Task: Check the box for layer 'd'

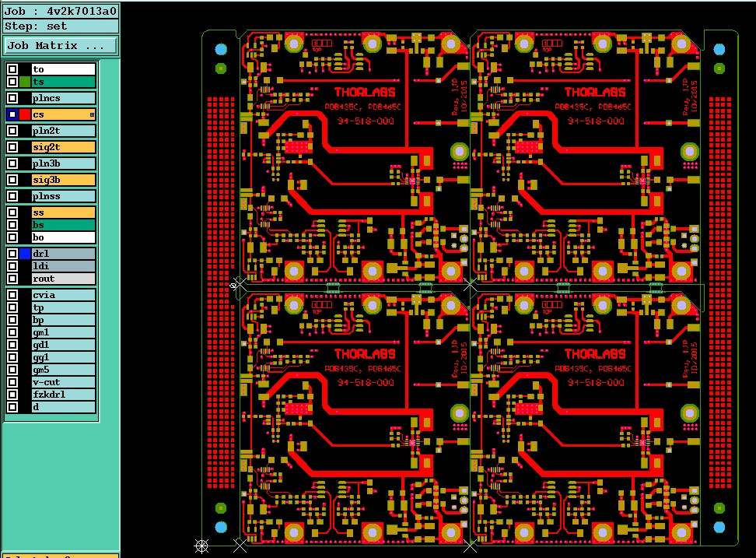Action: point(12,407)
